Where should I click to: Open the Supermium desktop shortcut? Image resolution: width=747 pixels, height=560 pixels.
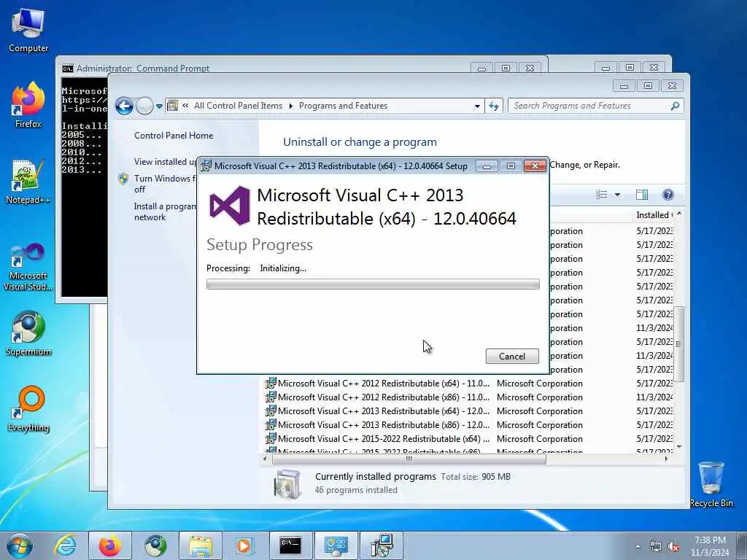(28, 332)
